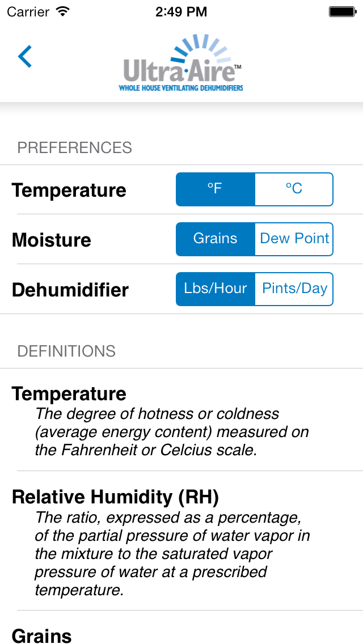Tap the Moisture preference label
363x644 pixels.
click(52, 240)
